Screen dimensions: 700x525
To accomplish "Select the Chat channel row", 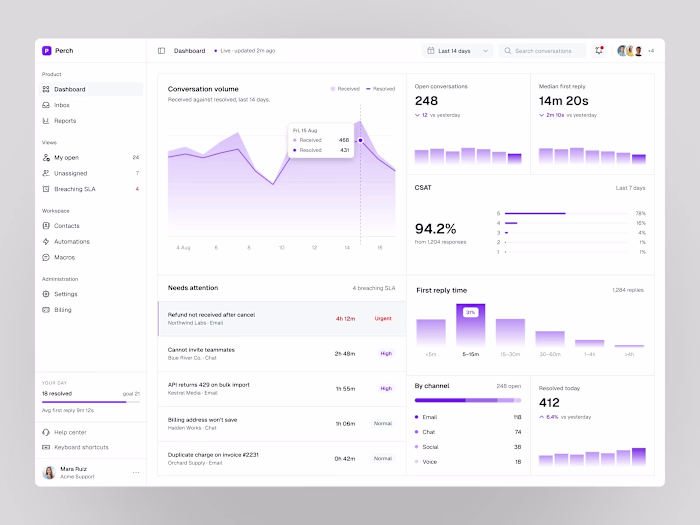I will [468, 432].
